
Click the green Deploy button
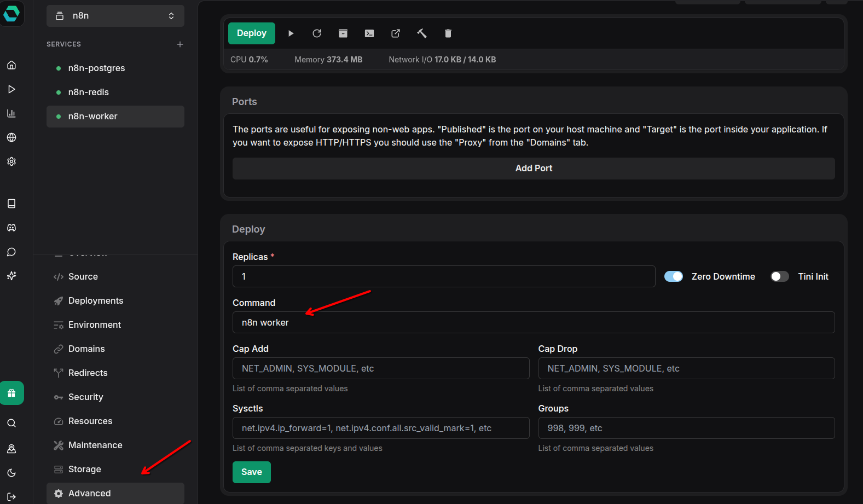pos(252,33)
